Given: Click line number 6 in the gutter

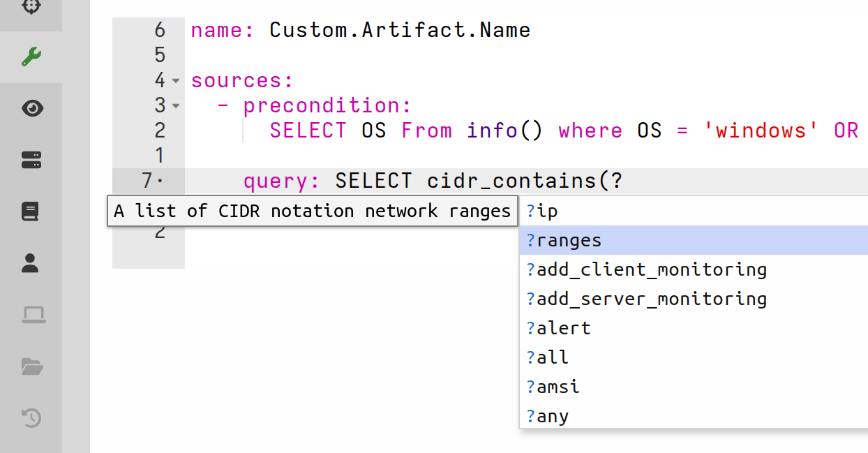Looking at the screenshot, I should [159, 30].
